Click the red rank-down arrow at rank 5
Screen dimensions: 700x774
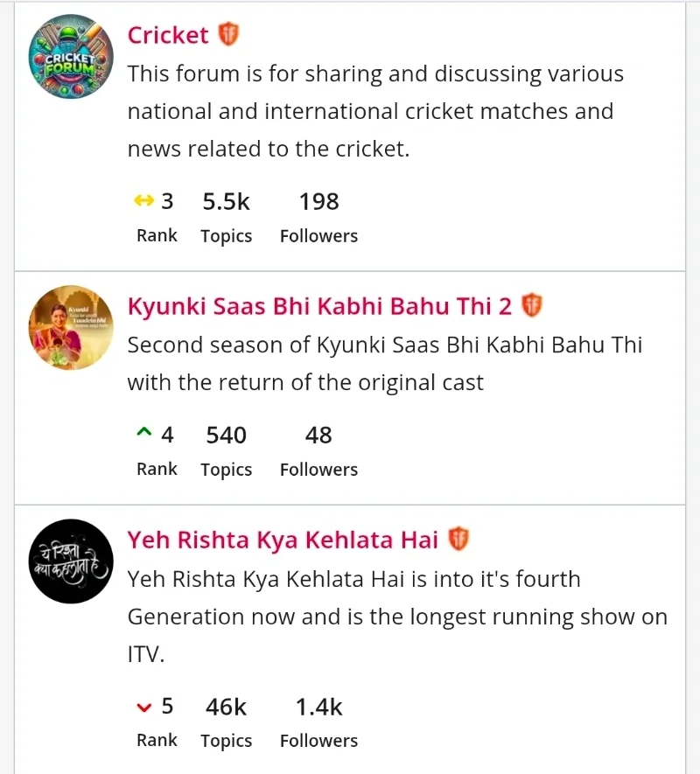coord(144,707)
